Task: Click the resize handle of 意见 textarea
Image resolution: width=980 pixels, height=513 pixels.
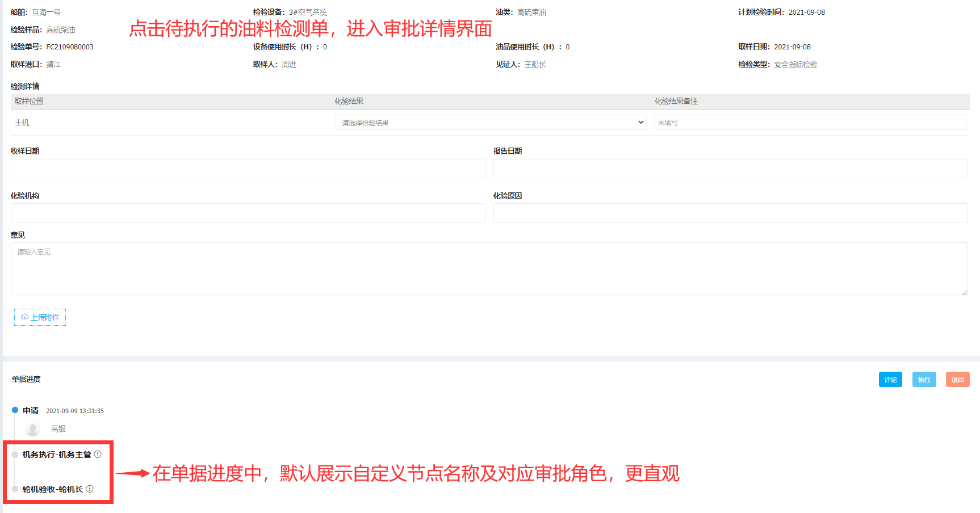Action: (x=965, y=293)
